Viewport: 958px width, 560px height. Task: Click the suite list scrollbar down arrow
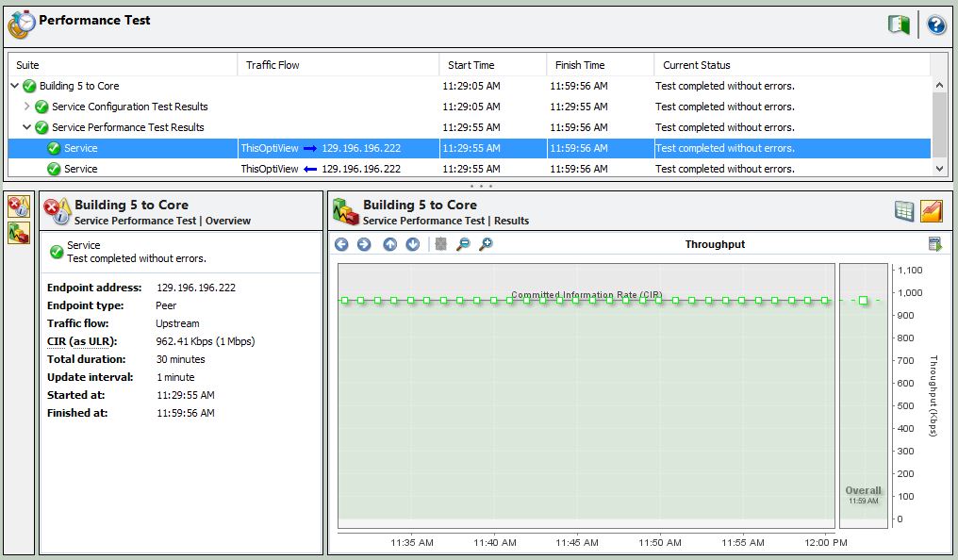tap(938, 168)
